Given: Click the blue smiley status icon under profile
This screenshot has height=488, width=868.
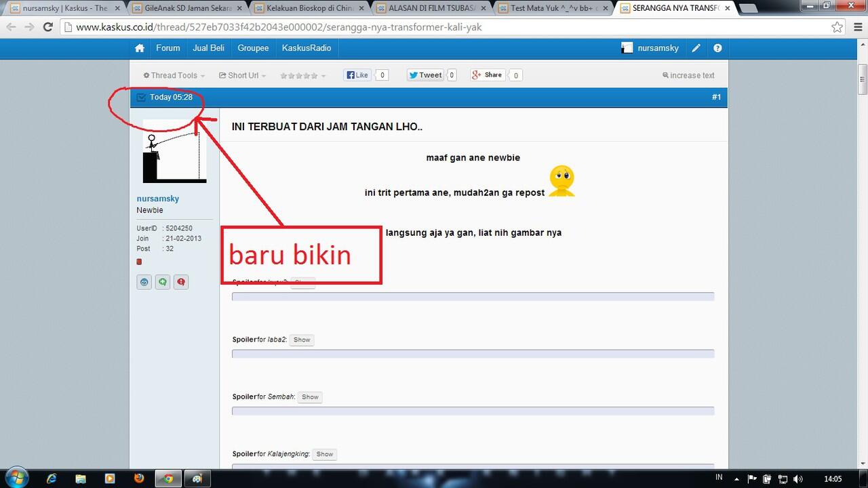Looking at the screenshot, I should click(144, 282).
